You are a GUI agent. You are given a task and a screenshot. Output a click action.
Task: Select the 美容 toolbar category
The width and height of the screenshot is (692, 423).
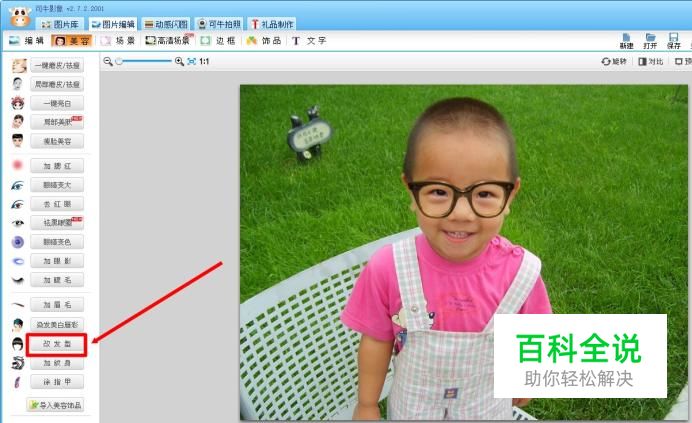(71, 41)
